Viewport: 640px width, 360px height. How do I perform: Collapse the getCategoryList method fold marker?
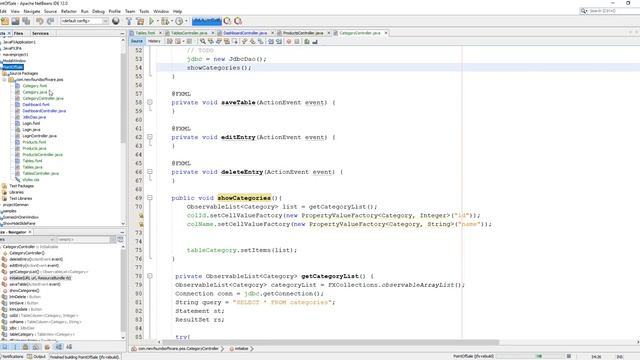point(150,276)
